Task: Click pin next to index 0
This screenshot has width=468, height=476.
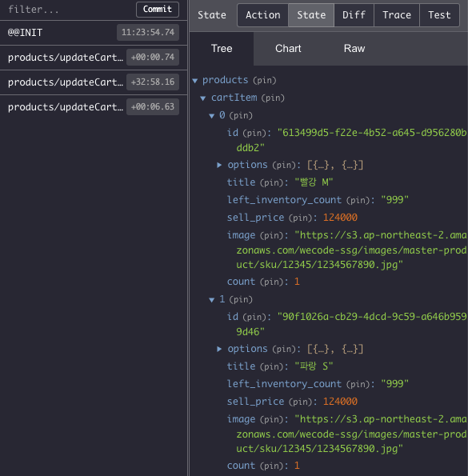Action: point(241,116)
